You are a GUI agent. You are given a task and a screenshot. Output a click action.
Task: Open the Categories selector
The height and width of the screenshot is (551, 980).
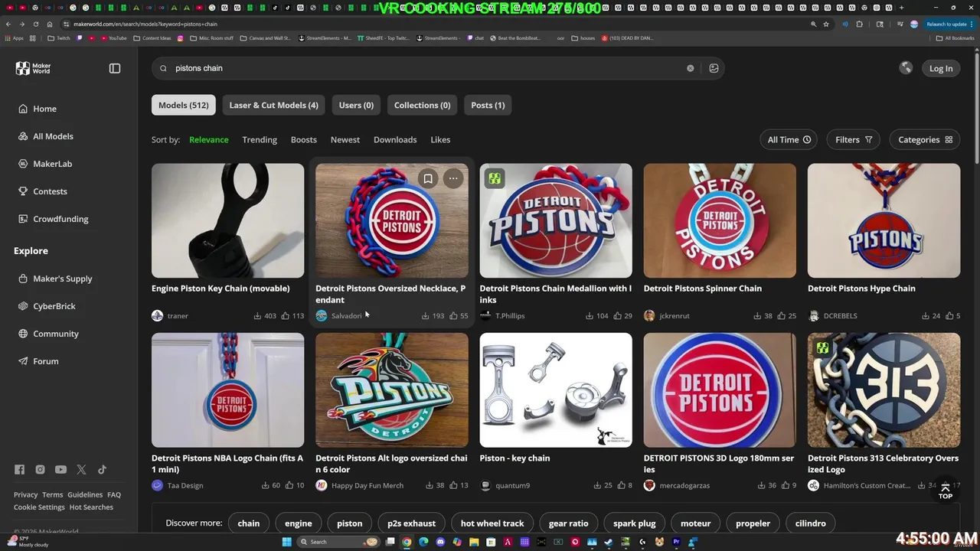point(925,139)
